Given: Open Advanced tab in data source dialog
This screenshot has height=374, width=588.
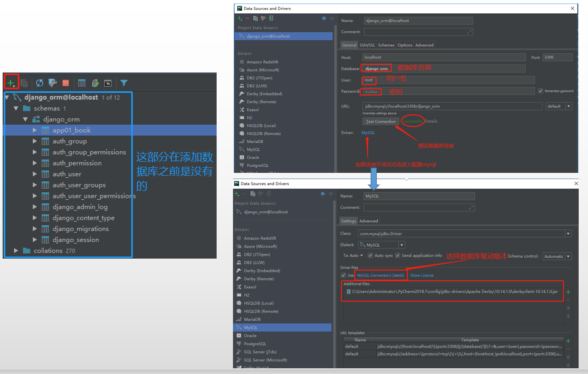Looking at the screenshot, I should (x=424, y=45).
